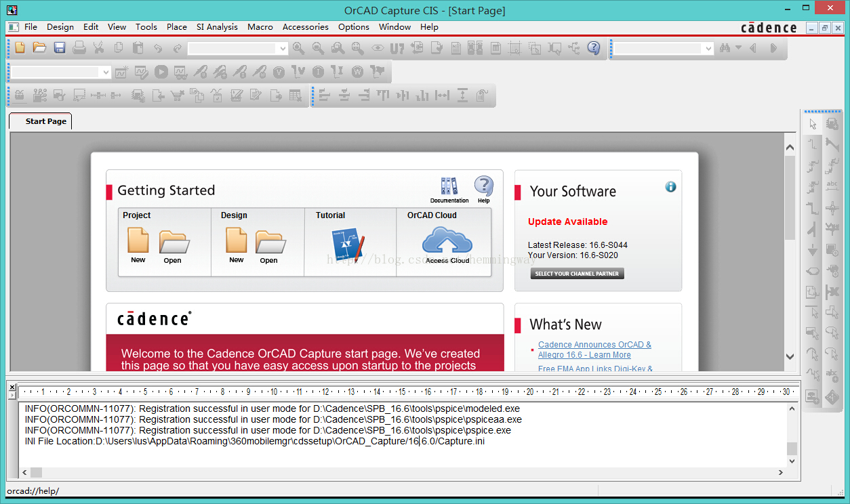Open the Macro menu
This screenshot has width=850, height=504.
tap(260, 27)
